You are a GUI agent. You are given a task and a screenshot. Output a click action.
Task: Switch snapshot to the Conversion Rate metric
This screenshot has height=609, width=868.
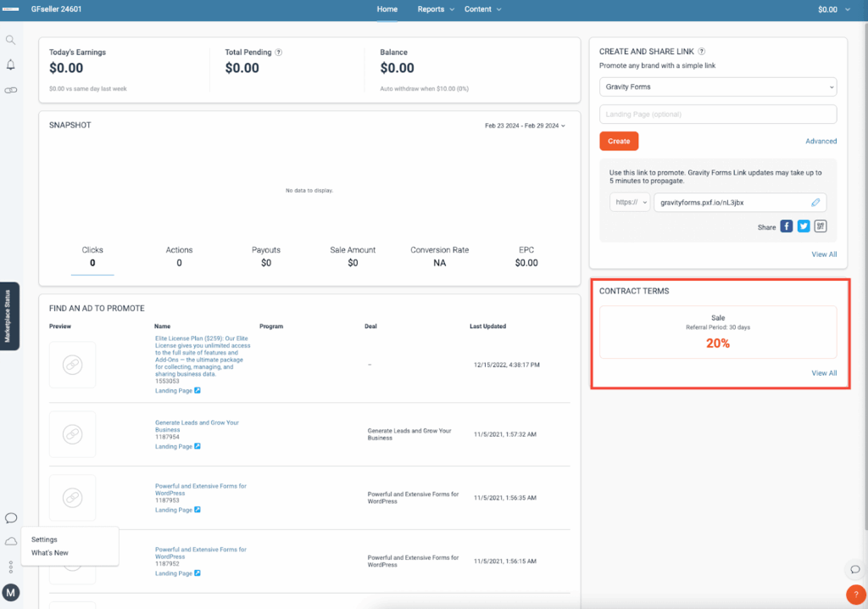tap(440, 256)
